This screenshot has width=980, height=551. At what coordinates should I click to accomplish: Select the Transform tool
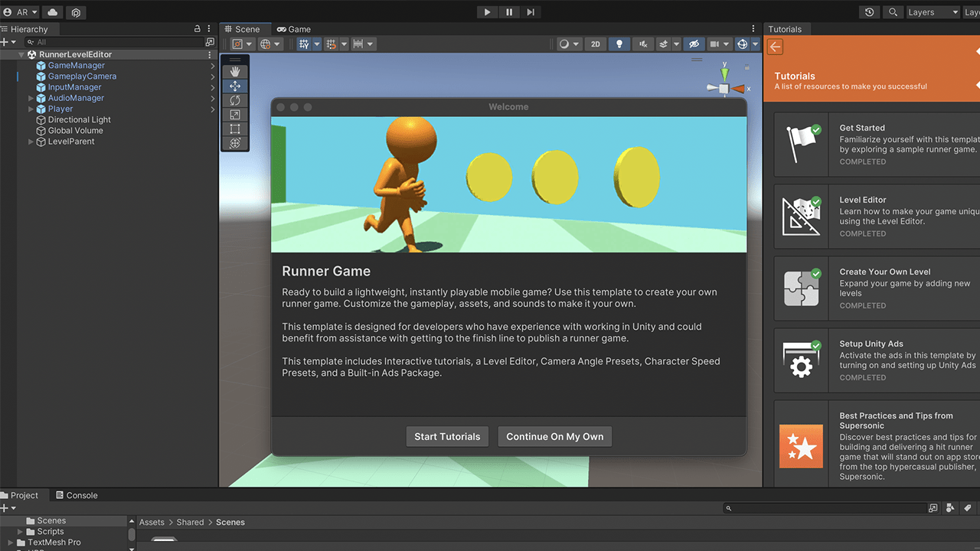click(235, 143)
